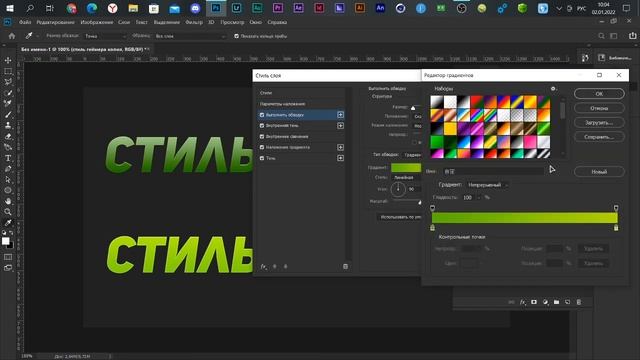Viewport: 640px width, 360px height.
Task: Click OK in the Gradient Editor
Action: pyautogui.click(x=599, y=94)
